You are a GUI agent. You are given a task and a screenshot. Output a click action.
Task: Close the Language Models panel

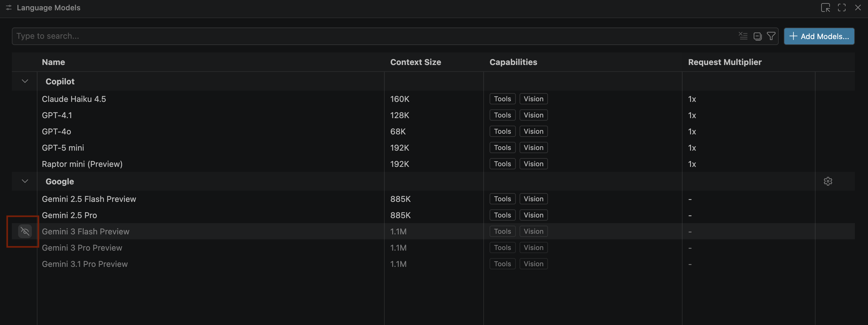click(x=858, y=7)
